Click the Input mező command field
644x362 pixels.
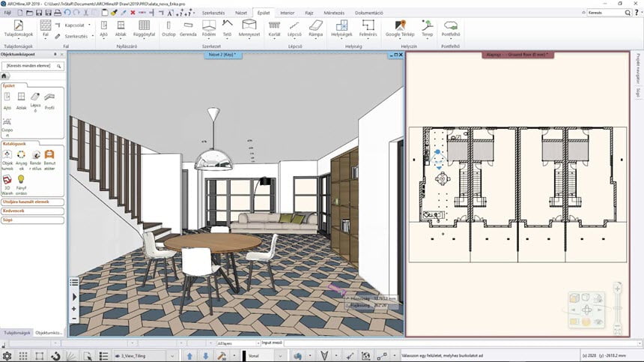[462, 343]
